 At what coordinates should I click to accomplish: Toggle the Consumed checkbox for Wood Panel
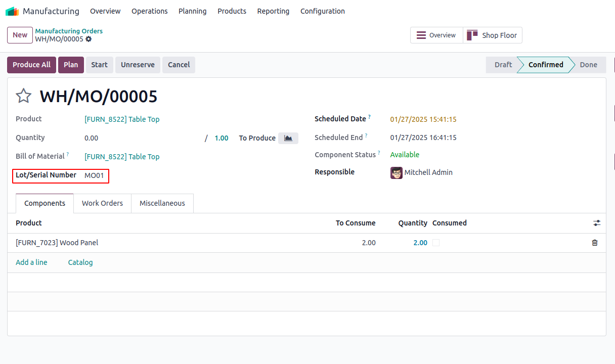coord(436,243)
